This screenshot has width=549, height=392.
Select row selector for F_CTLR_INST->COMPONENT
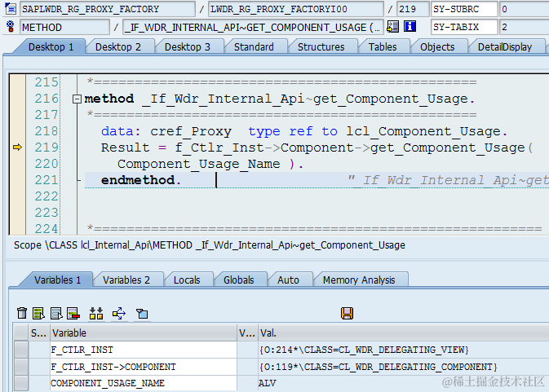pyautogui.click(x=21, y=367)
